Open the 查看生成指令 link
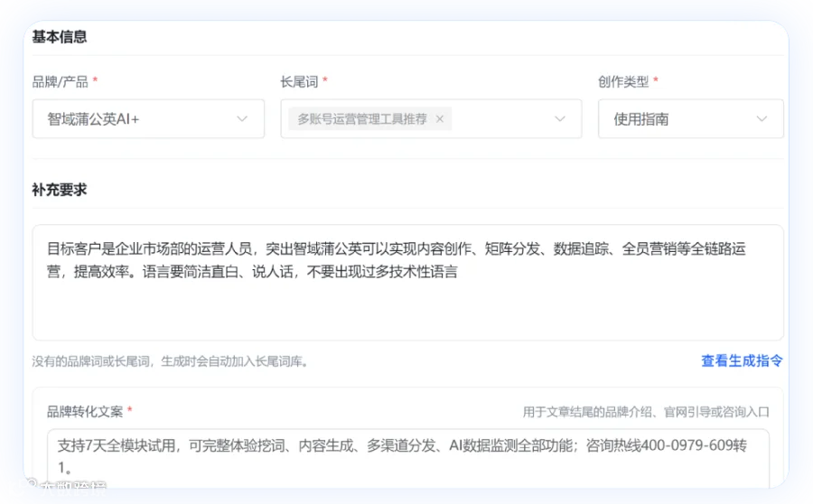The width and height of the screenshot is (813, 504). (x=742, y=361)
